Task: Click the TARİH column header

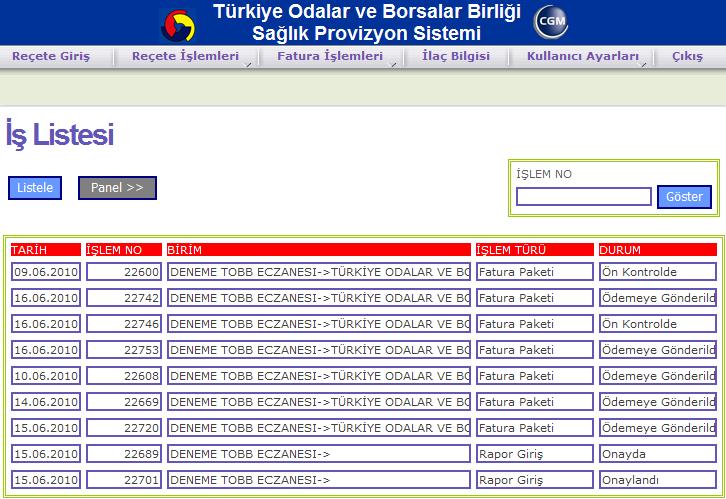Action: tap(46, 250)
